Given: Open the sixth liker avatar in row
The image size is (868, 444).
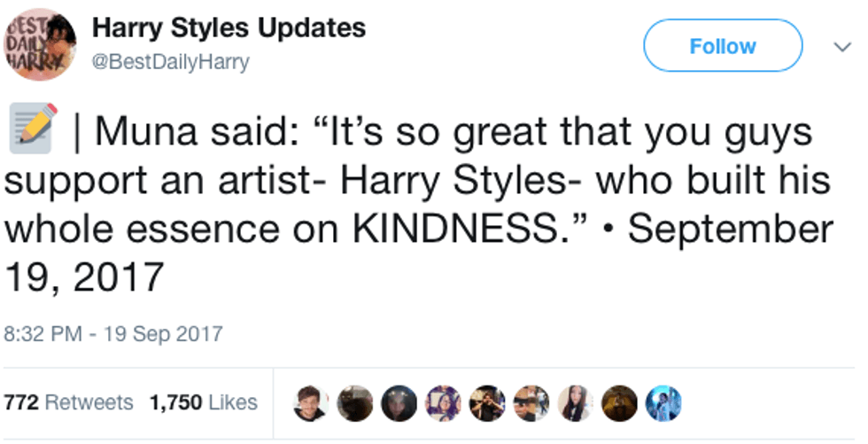Looking at the screenshot, I should [531, 403].
